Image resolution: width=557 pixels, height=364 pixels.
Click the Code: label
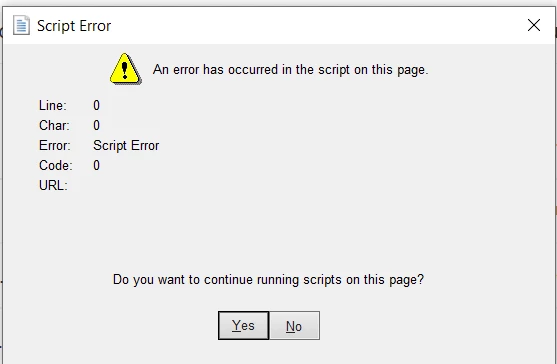pos(55,165)
